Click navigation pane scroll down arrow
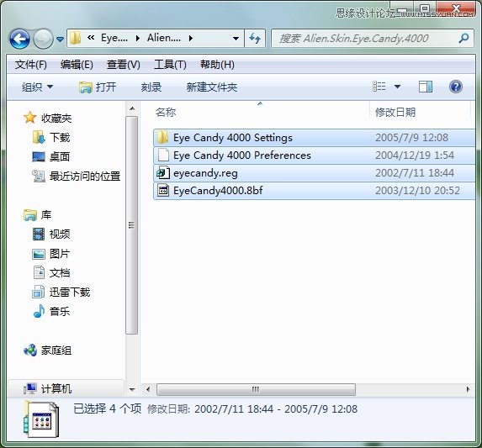The height and width of the screenshot is (448, 482). click(132, 390)
